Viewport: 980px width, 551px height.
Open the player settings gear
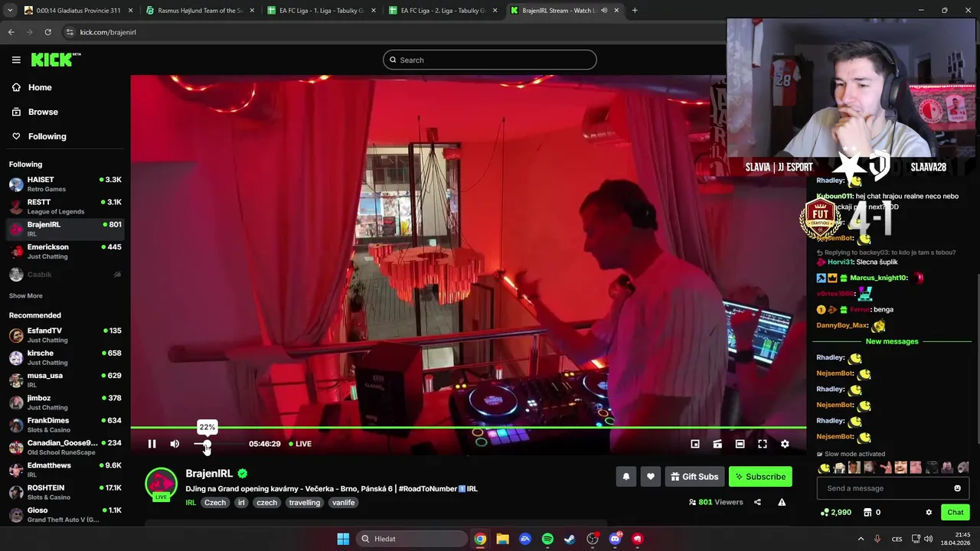pyautogui.click(x=785, y=444)
